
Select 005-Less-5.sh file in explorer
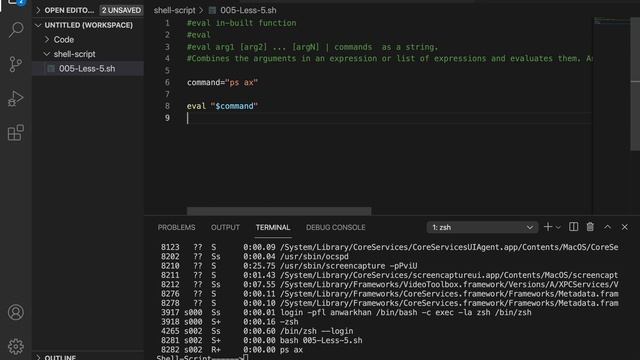(x=87, y=69)
